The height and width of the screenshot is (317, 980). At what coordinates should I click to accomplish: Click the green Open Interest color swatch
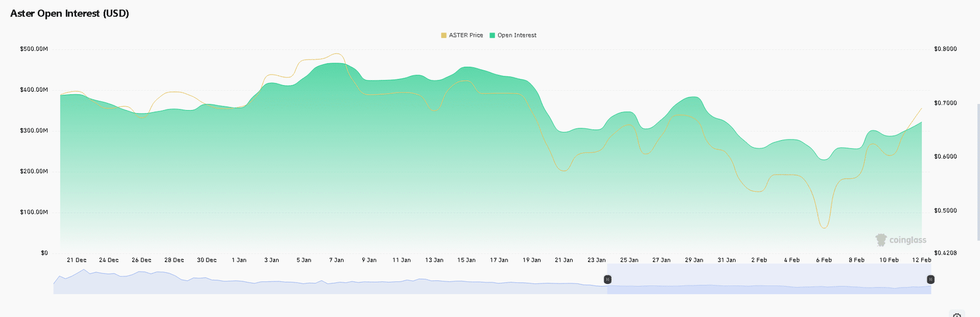pyautogui.click(x=492, y=35)
